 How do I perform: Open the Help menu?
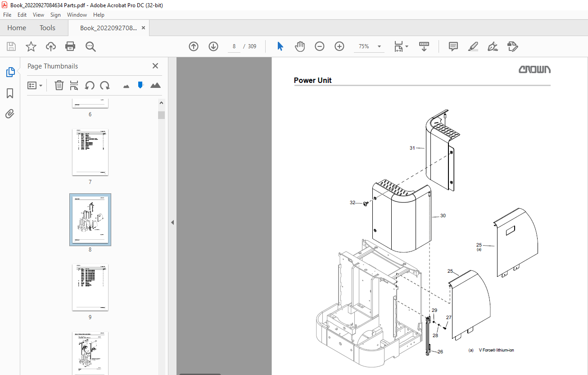99,15
